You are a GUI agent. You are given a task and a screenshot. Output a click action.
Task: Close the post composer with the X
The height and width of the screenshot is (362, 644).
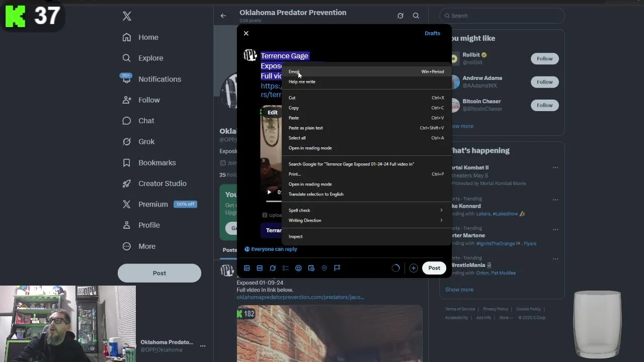[246, 33]
